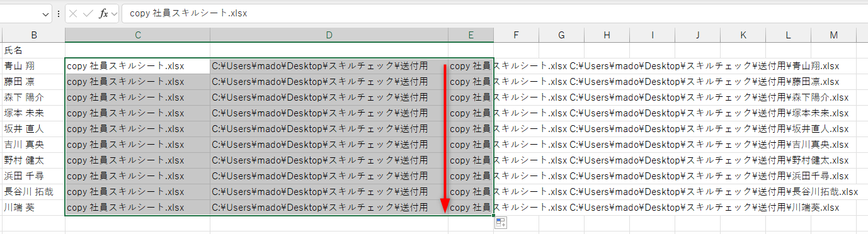Image resolution: width=868 pixels, height=234 pixels.
Task: Open Insert Function with the fx icon
Action: point(104,14)
